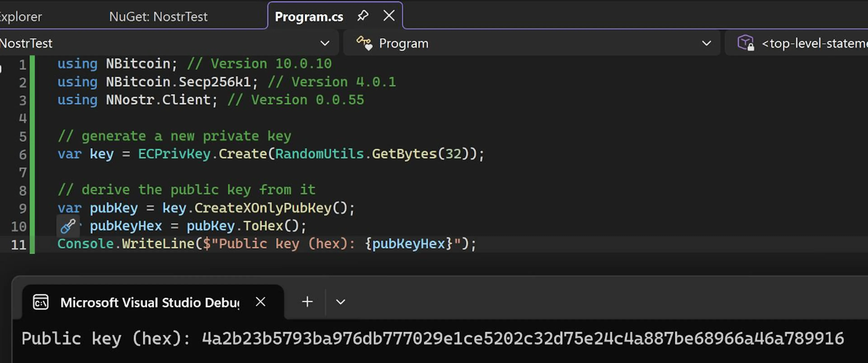Image resolution: width=868 pixels, height=363 pixels.
Task: Click RandomUtils in line 6
Action: pos(319,154)
